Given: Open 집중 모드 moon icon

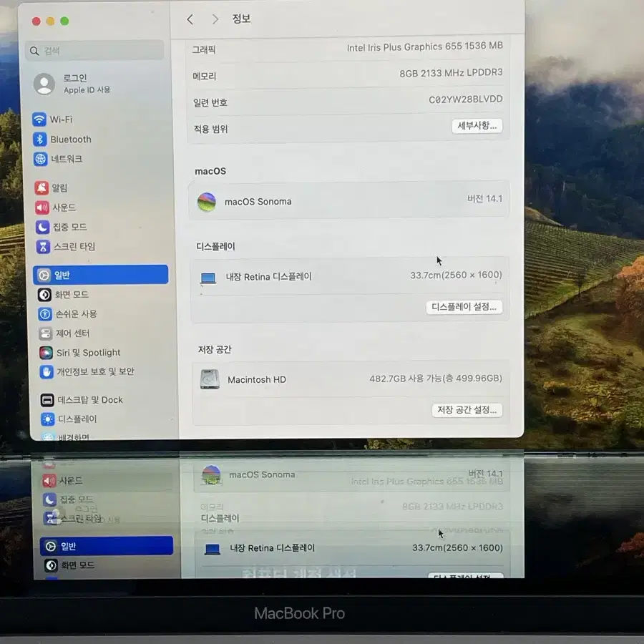Looking at the screenshot, I should pos(43,227).
